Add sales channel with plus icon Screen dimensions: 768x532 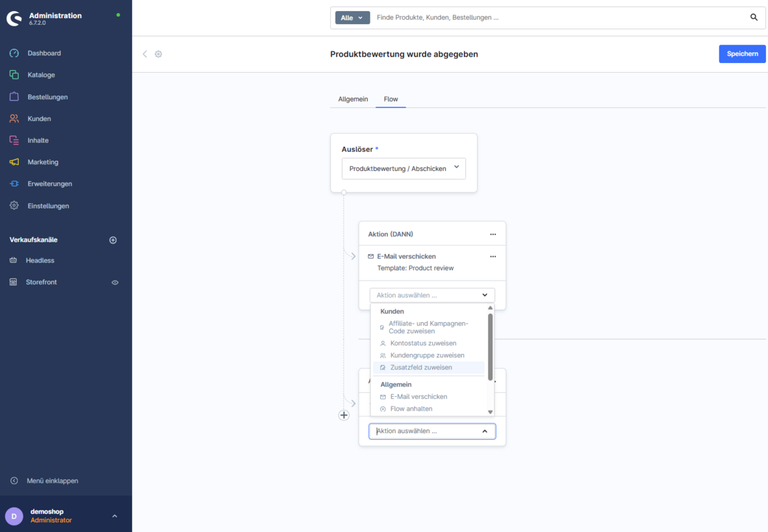point(113,240)
